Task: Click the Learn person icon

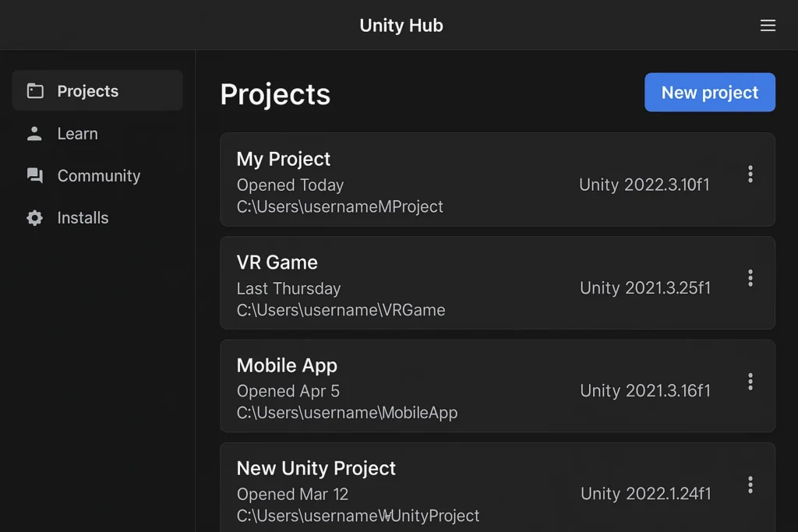Action: point(34,133)
